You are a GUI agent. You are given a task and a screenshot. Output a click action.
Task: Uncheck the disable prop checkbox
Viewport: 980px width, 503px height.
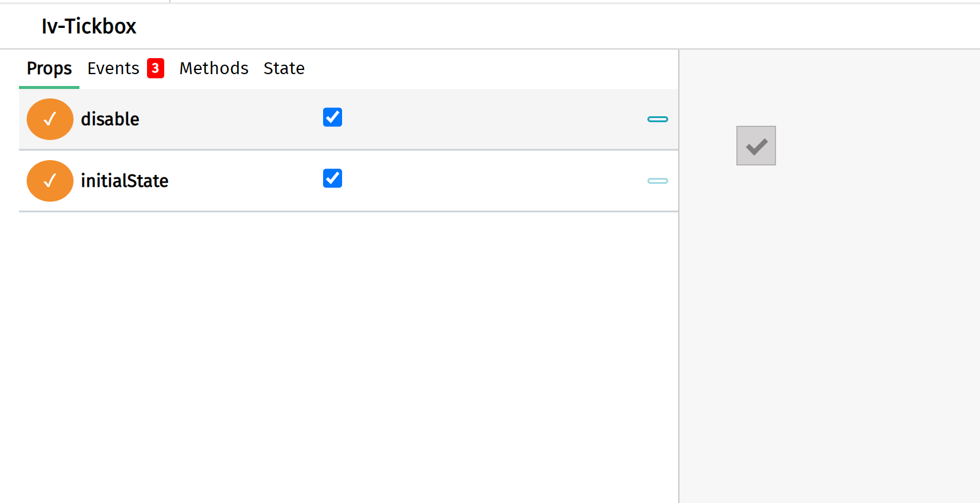(333, 117)
